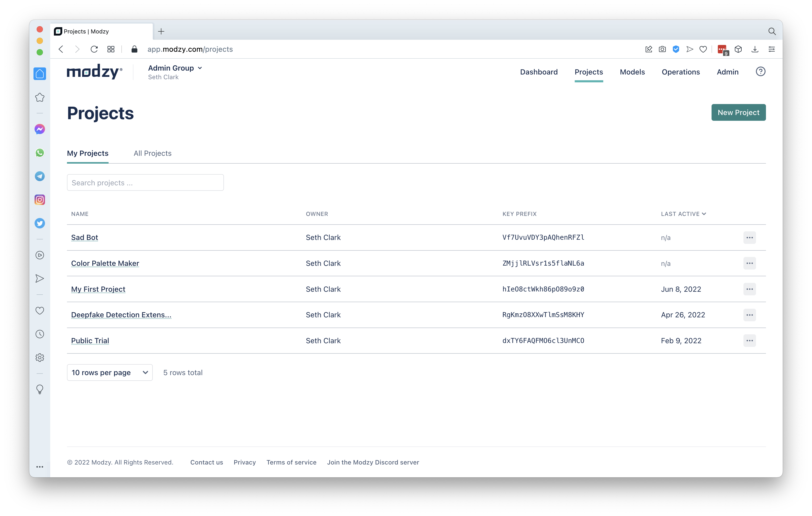This screenshot has width=812, height=516.
Task: Open Telegram in the browser sidebar
Action: [40, 176]
